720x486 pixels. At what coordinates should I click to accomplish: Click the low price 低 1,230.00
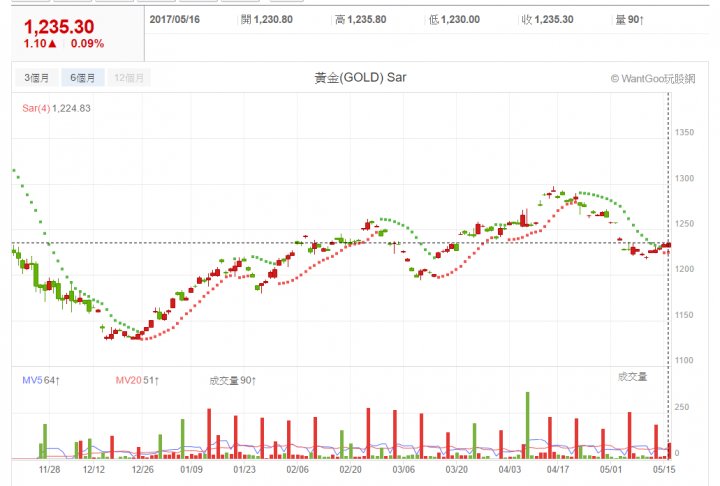[454, 19]
